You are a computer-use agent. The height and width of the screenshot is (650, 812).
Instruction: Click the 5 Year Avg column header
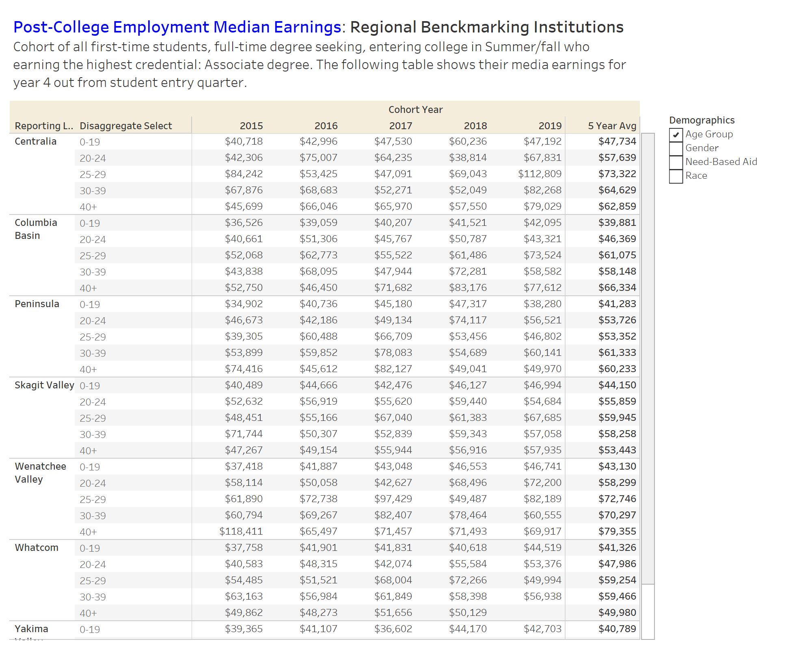click(612, 126)
